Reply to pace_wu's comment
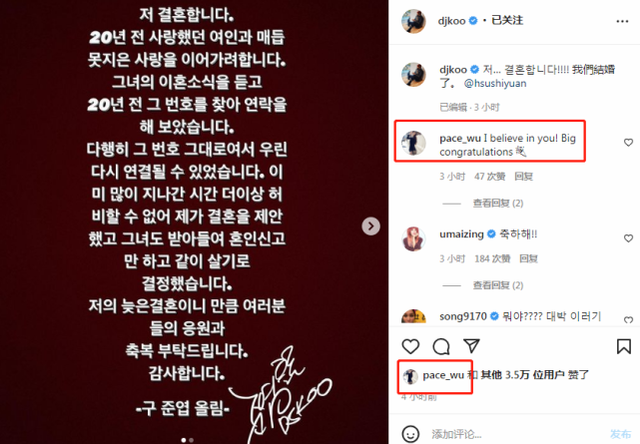This screenshot has width=640, height=444. pyautogui.click(x=524, y=177)
